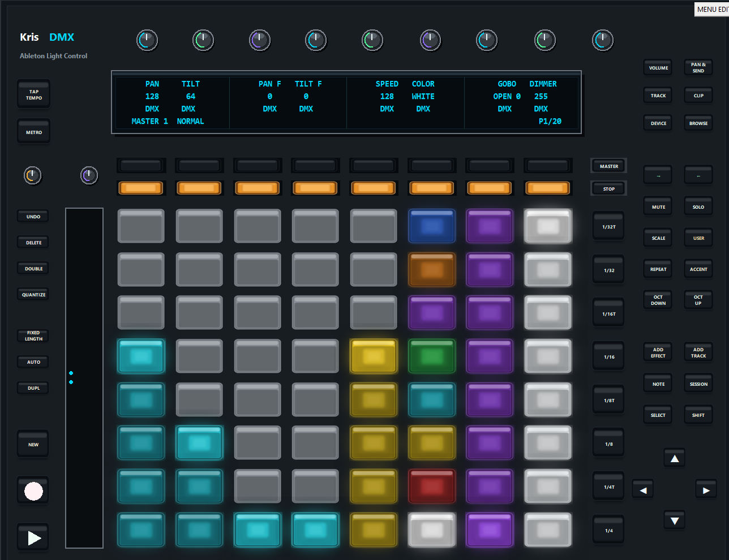Click the last orange button in the row
The width and height of the screenshot is (729, 560).
point(547,188)
